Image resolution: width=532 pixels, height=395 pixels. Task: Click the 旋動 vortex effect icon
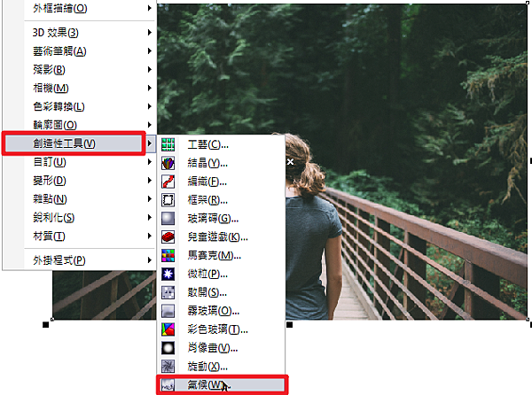click(x=168, y=366)
